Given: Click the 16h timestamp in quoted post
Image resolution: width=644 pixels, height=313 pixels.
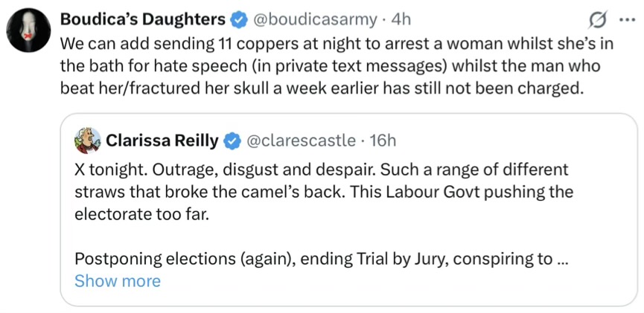Looking at the screenshot, I should point(384,139).
